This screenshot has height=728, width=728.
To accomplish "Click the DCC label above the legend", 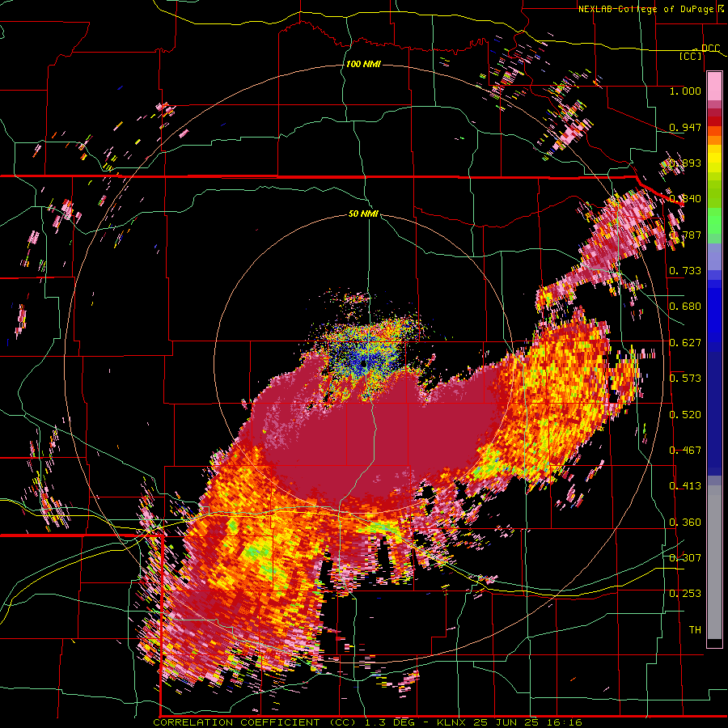I will click(710, 48).
